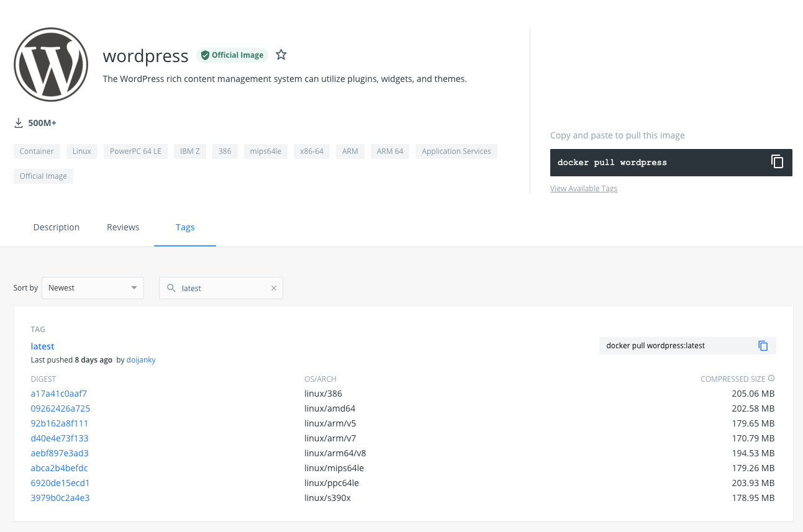
Task: Click the linux/386 arch entry
Action: point(323,394)
